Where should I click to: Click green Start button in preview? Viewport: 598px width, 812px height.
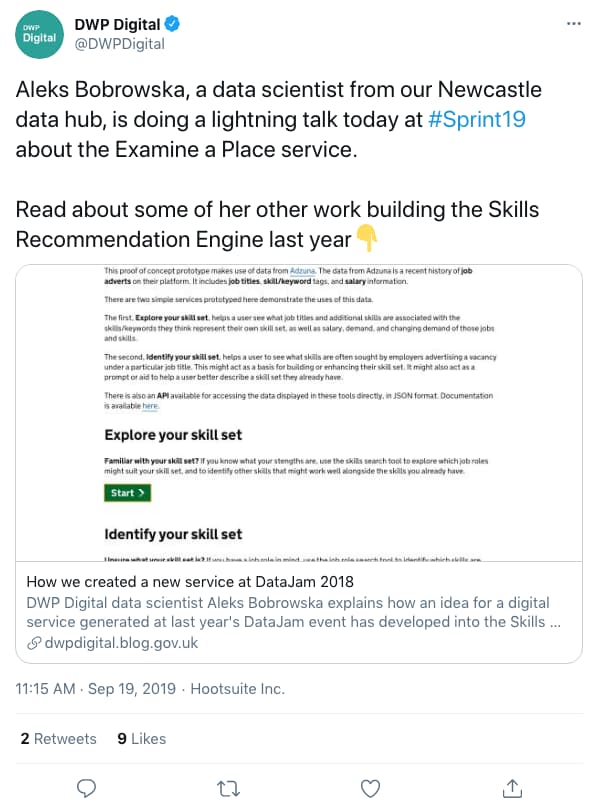pos(127,493)
